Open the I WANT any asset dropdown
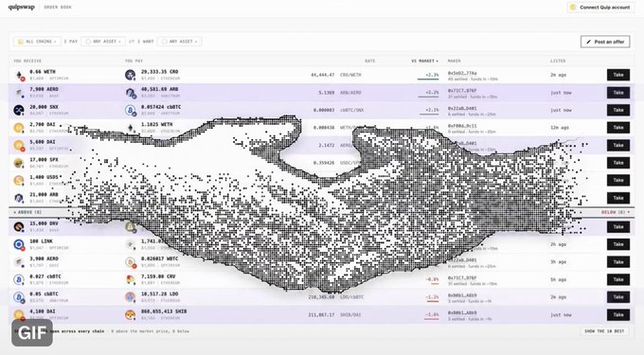Viewport: 644px width, 355px height. tap(180, 42)
